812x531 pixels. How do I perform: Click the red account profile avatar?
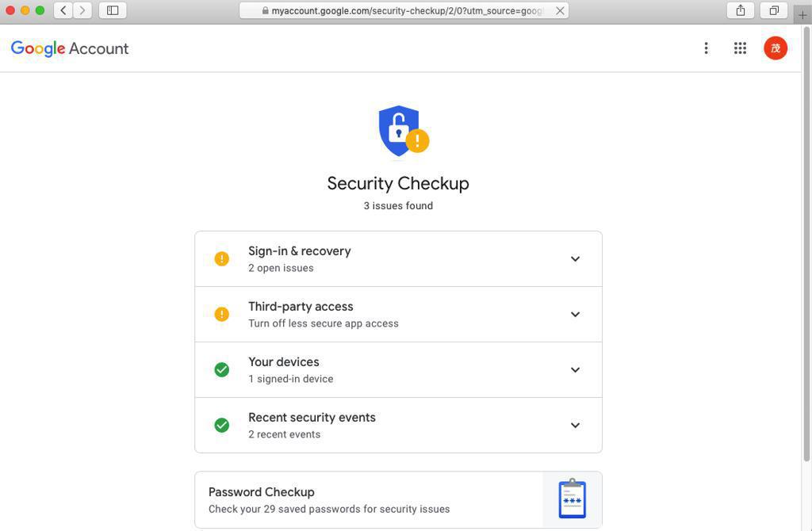776,48
